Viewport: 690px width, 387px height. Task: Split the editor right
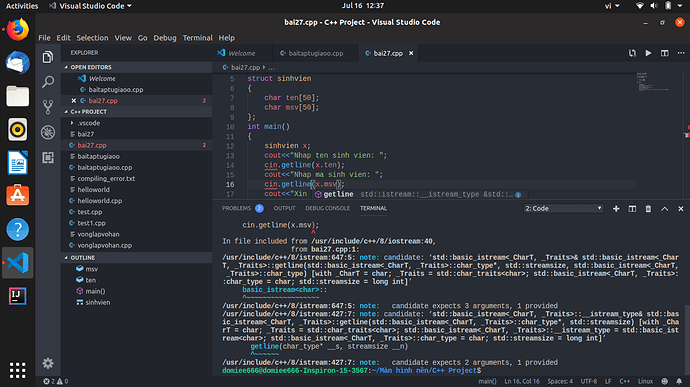point(664,53)
